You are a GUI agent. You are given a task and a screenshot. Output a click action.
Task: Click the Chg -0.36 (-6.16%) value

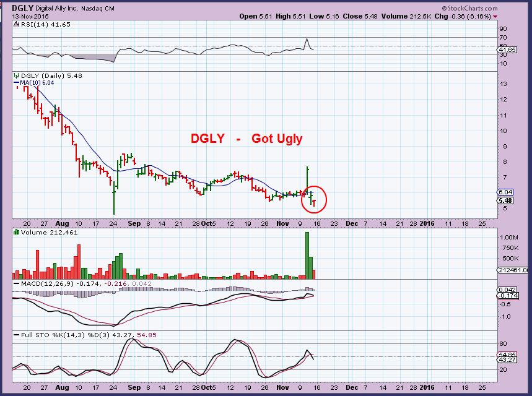point(463,16)
